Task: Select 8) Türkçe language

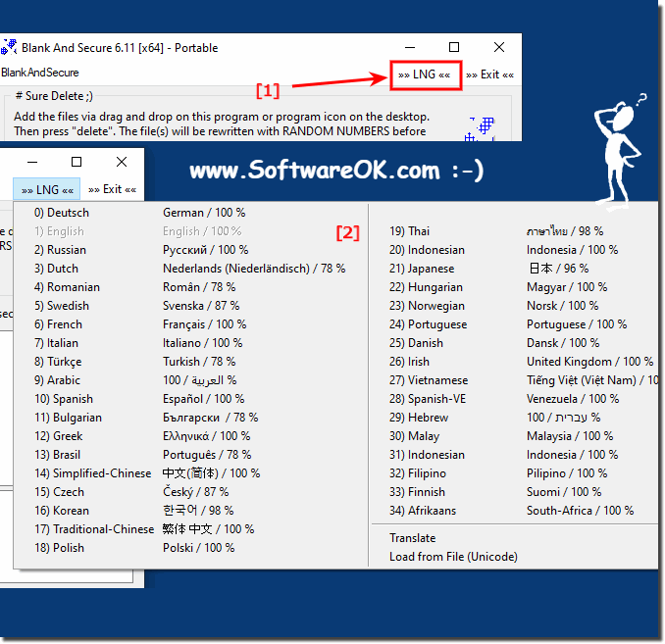Action: 191,362
